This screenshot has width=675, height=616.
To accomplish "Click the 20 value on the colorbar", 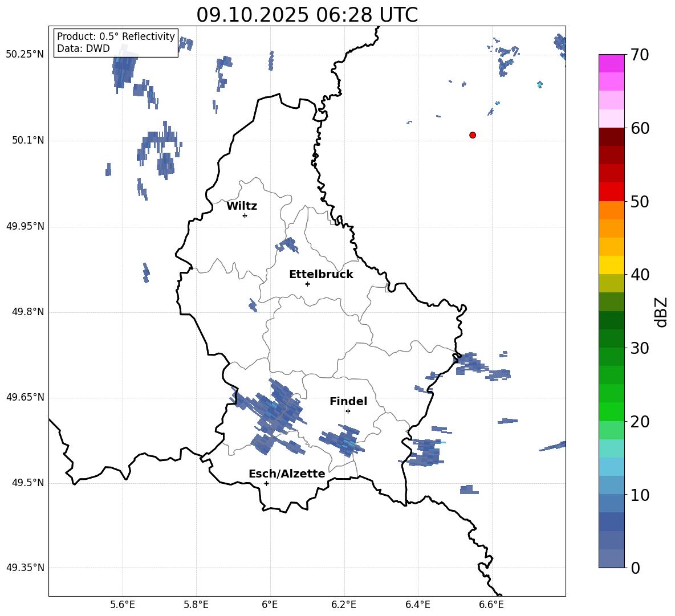I will tap(640, 422).
